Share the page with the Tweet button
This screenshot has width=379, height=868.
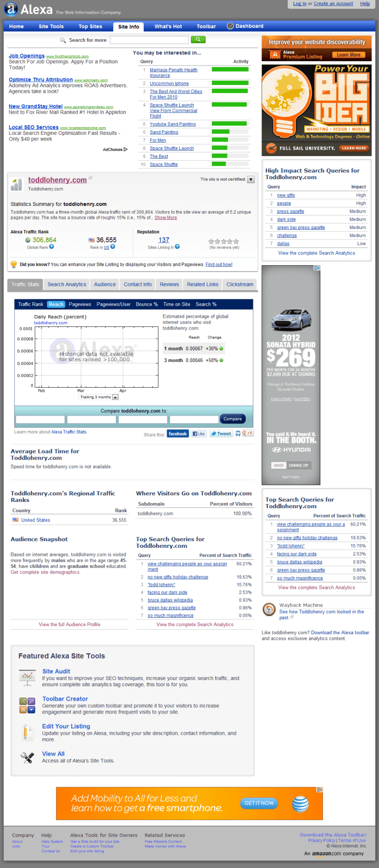[221, 433]
